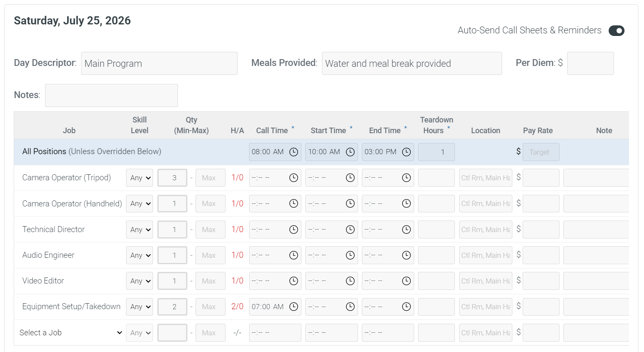Click clock icon in Camera Operator (Tripod) call time
The width and height of the screenshot is (644, 352).
[294, 178]
